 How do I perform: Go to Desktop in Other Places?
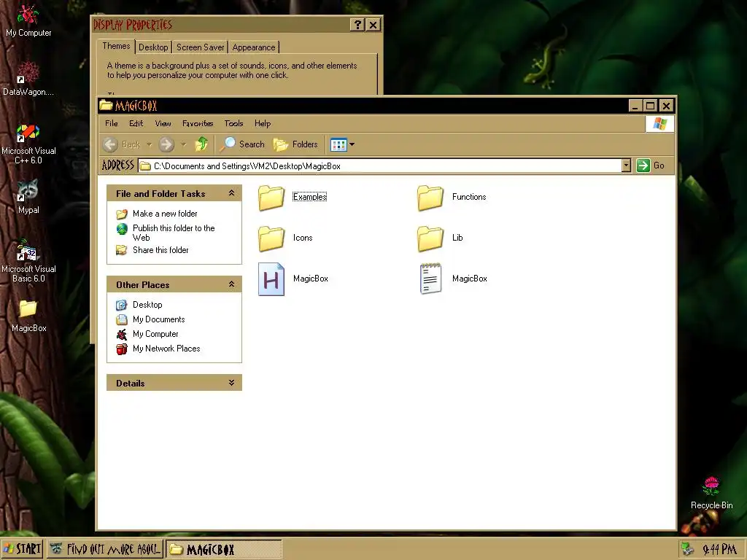tap(147, 305)
